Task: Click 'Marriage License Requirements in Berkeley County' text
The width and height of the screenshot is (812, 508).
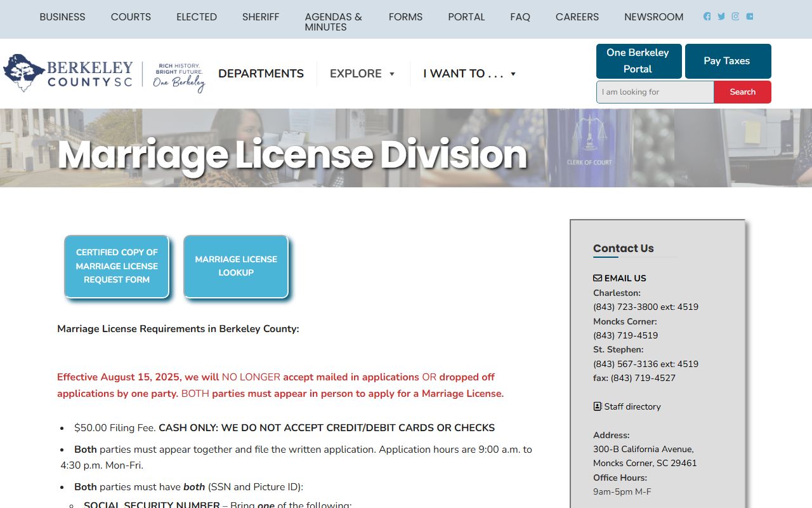Action: click(x=178, y=328)
